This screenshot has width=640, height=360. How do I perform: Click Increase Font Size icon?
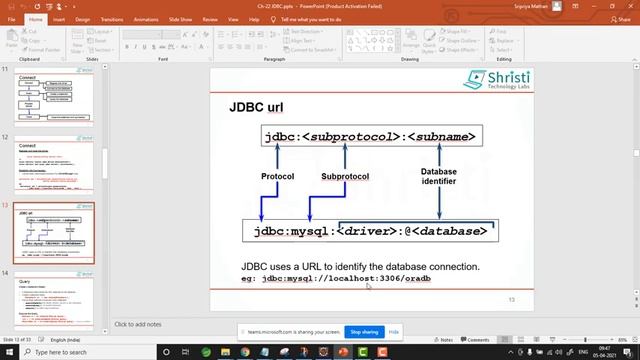click(x=185, y=35)
